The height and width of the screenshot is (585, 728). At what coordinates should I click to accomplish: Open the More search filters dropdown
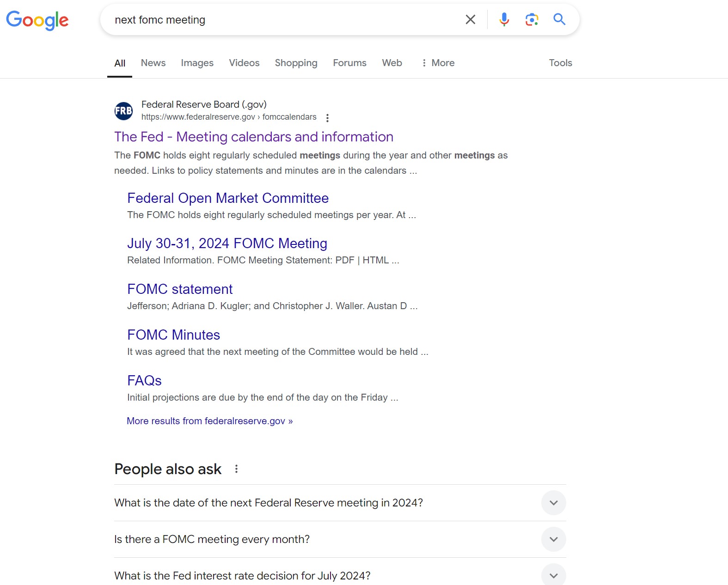click(438, 63)
